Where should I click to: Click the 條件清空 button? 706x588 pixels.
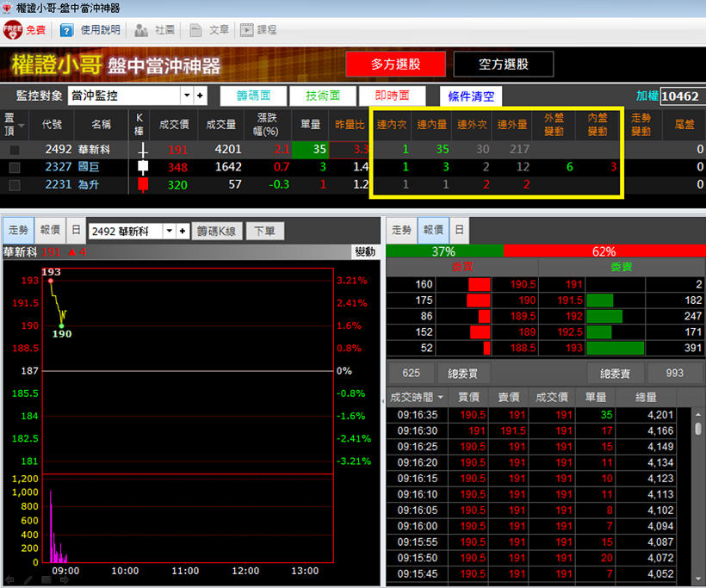click(x=471, y=96)
